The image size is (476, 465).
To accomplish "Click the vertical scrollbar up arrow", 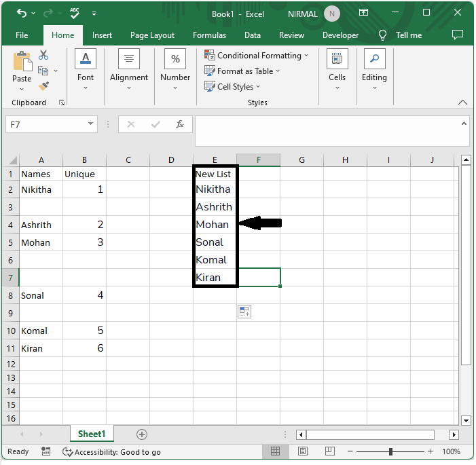I will coord(466,160).
